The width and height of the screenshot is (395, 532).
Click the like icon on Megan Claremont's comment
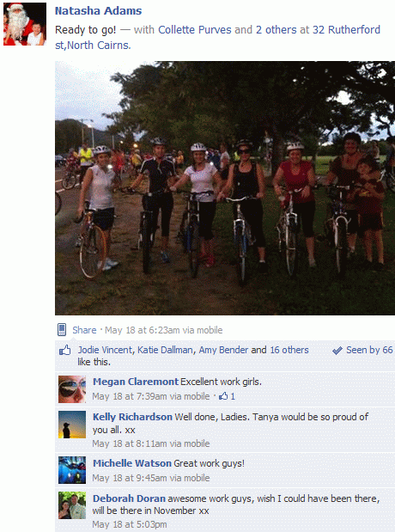point(223,396)
